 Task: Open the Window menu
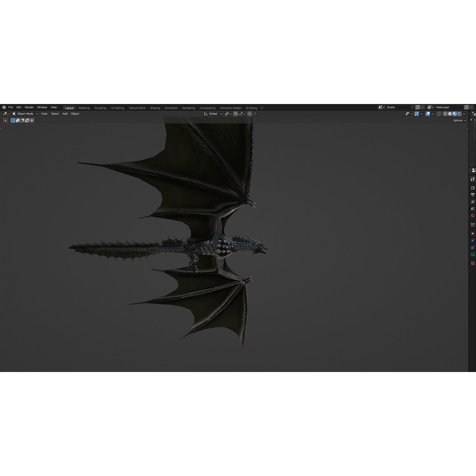click(42, 108)
